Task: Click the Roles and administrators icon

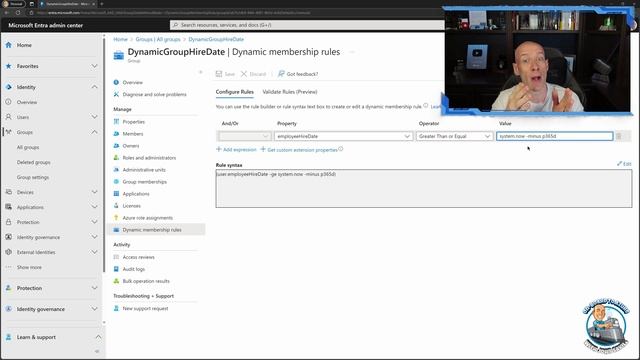Action: [116, 158]
